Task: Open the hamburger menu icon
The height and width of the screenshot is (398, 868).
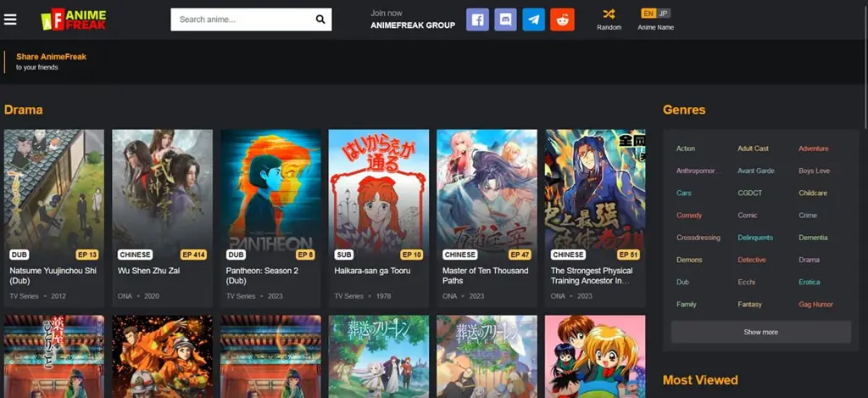Action: 10,20
